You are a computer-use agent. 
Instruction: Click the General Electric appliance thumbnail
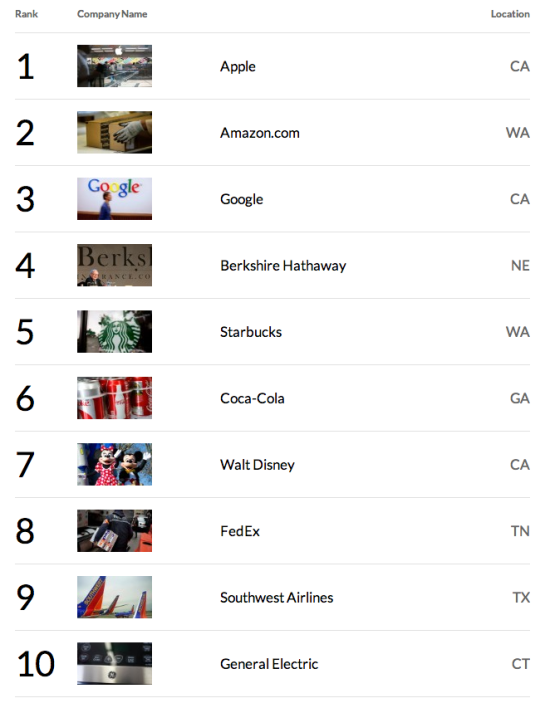[x=114, y=663]
